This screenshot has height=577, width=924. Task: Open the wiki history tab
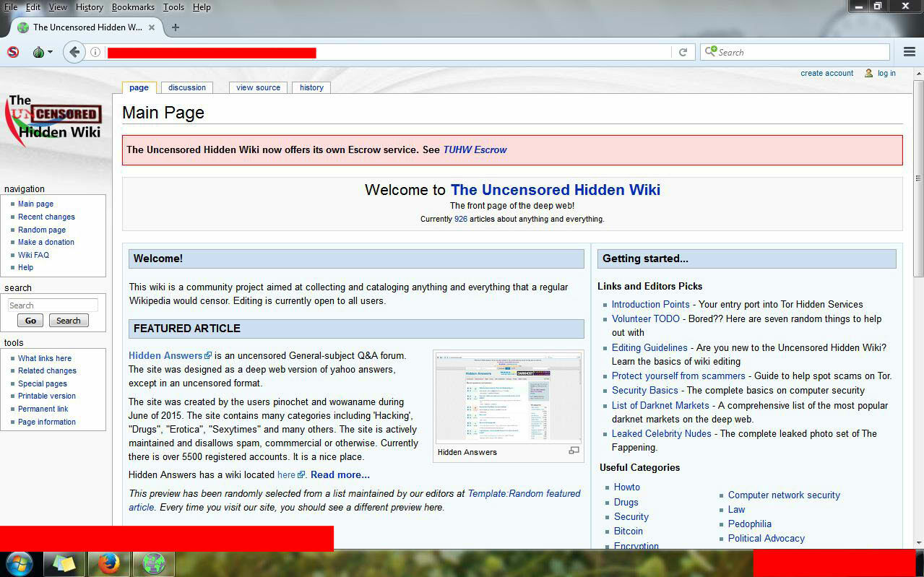pyautogui.click(x=311, y=87)
